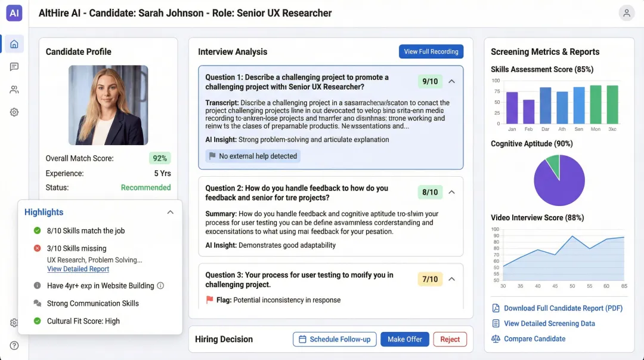Viewport: 644px width, 360px height.
Task: Click the help question mark icon
Action: point(14,345)
